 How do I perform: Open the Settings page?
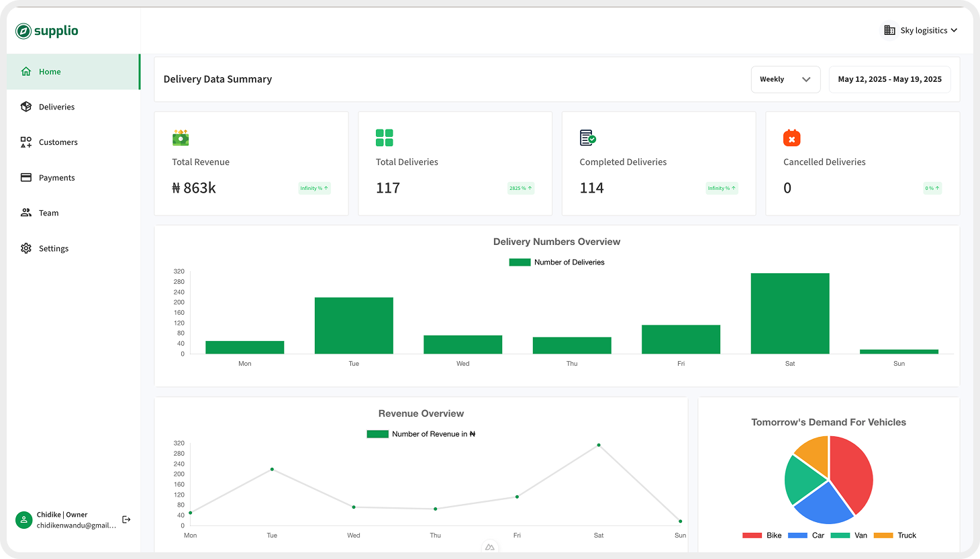[x=53, y=248]
